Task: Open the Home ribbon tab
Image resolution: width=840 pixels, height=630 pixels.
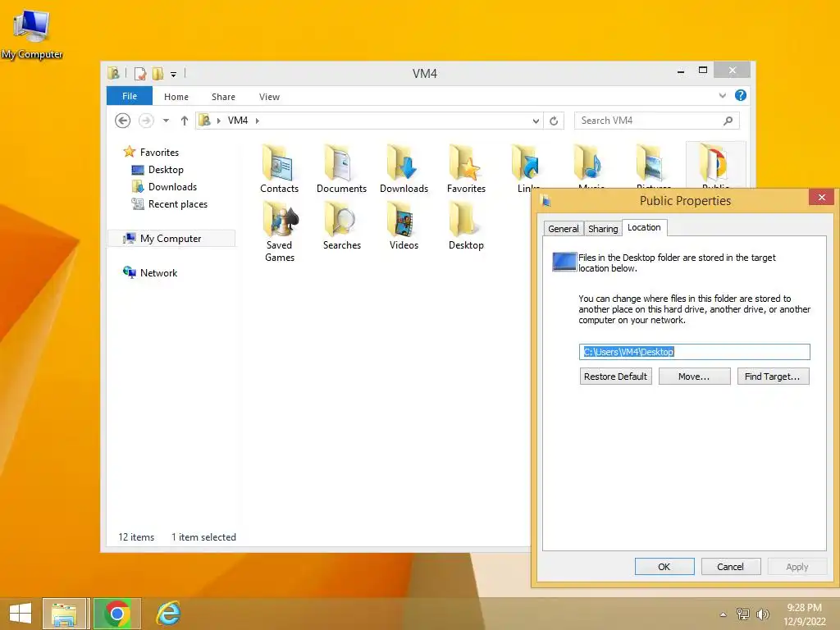Action: (176, 97)
